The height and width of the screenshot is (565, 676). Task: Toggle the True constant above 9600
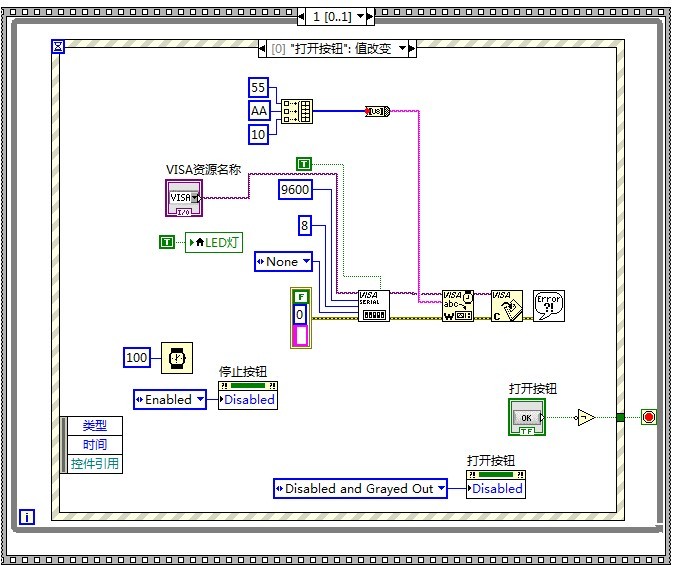pyautogui.click(x=303, y=164)
